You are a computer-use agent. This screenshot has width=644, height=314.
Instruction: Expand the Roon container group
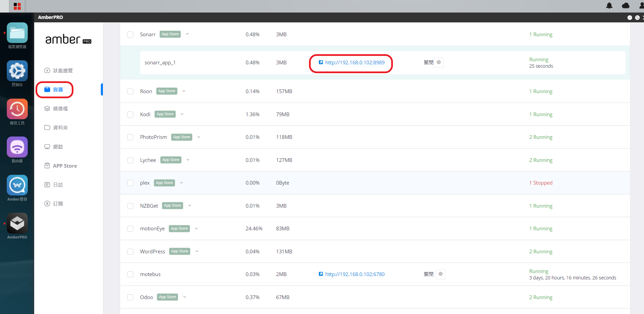point(184,91)
